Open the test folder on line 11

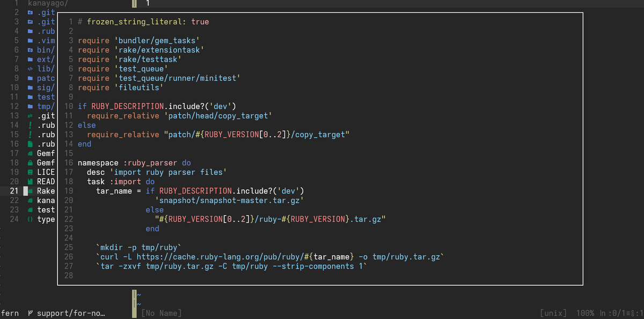(46, 97)
